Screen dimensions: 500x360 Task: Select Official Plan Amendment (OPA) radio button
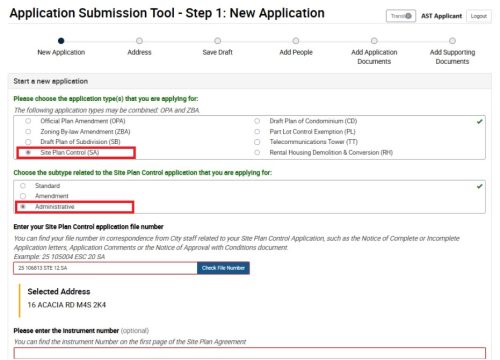28,121
